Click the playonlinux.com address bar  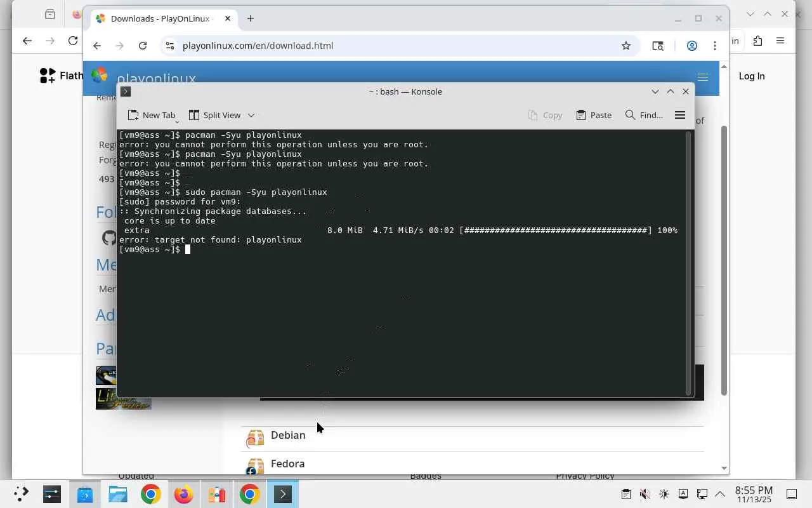(x=400, y=46)
